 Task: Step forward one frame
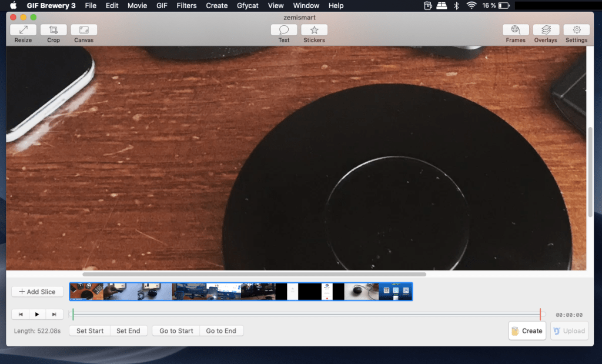tap(54, 315)
